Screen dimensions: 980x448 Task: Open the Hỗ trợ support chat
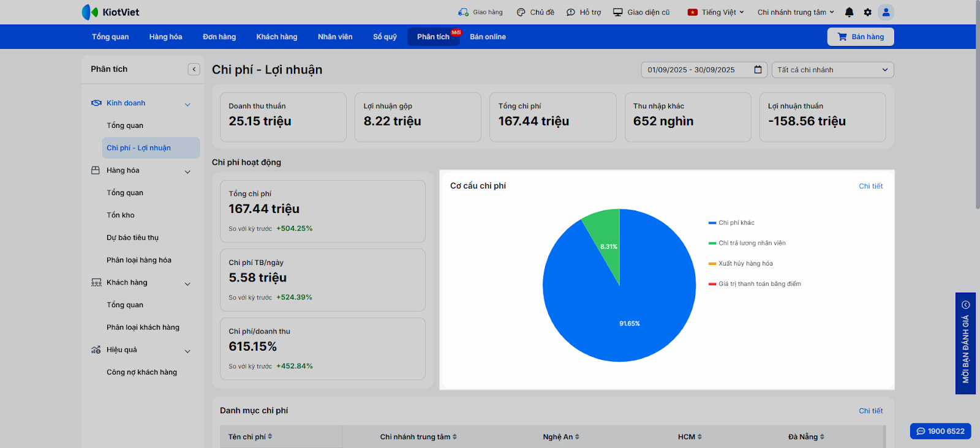584,12
